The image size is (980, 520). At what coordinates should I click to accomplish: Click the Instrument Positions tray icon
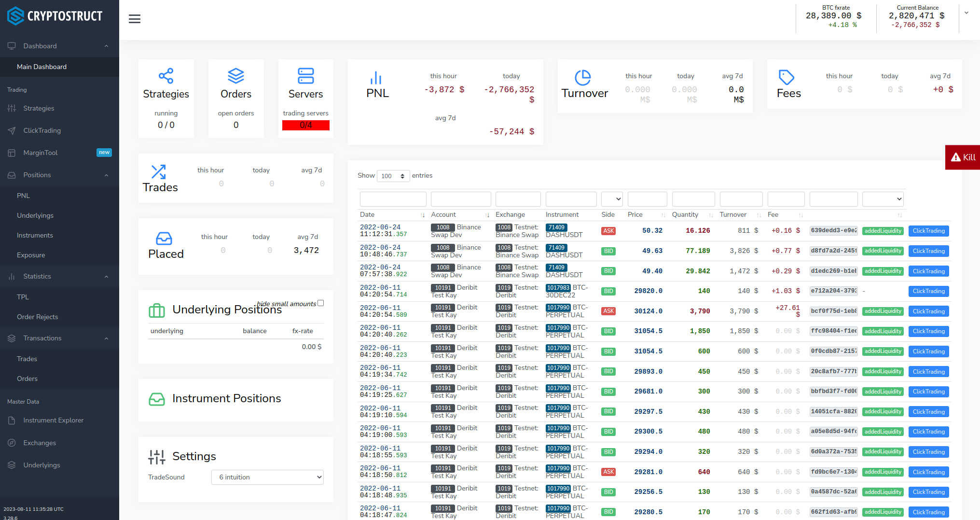click(157, 399)
